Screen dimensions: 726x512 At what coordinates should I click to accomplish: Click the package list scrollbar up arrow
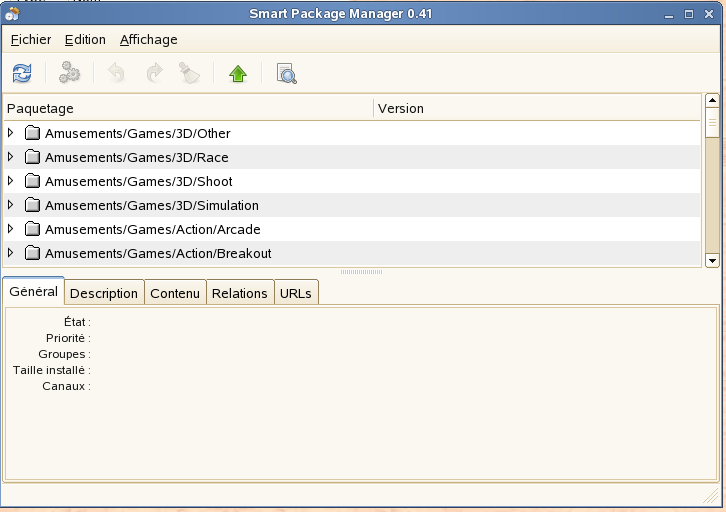[712, 100]
